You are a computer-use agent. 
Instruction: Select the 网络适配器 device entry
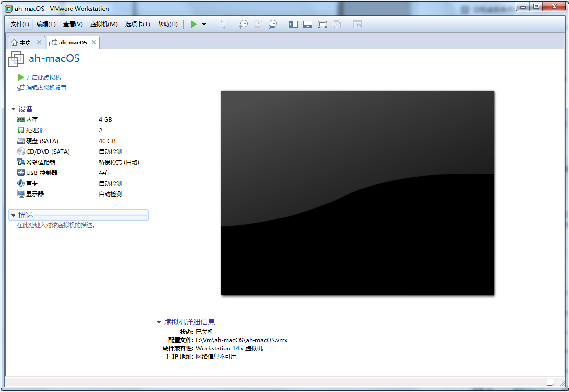(x=40, y=162)
